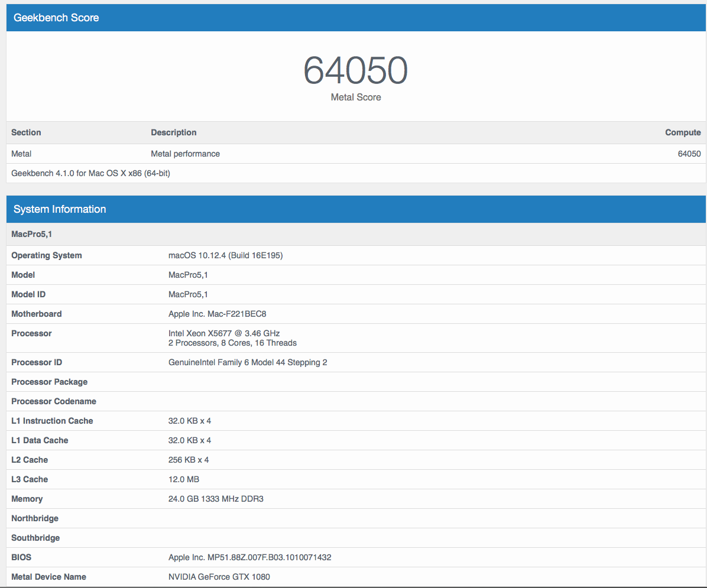Screen dimensions: 707x588
Task: Select 'Intel Xeon X5677 @ 3.46 GHz' text
Action: click(x=224, y=333)
